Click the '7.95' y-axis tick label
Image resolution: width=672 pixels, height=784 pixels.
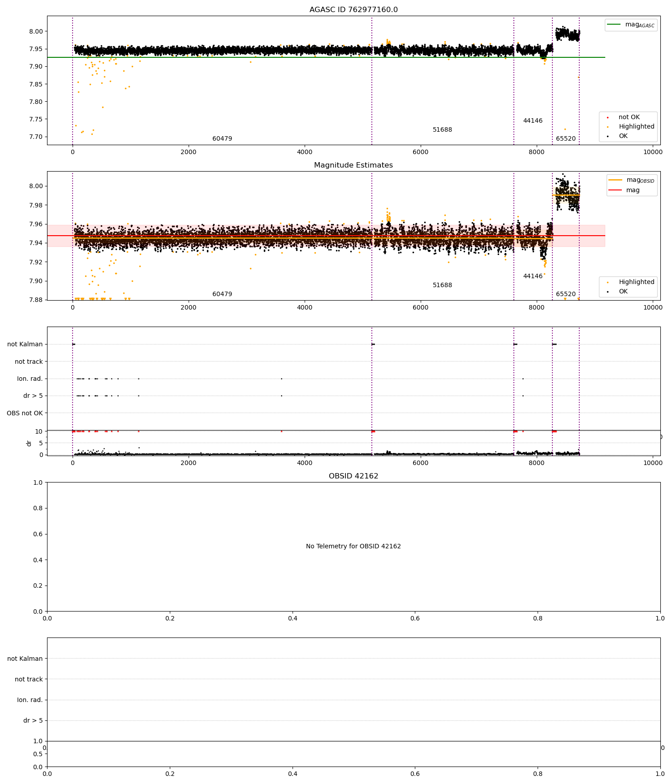pos(36,49)
